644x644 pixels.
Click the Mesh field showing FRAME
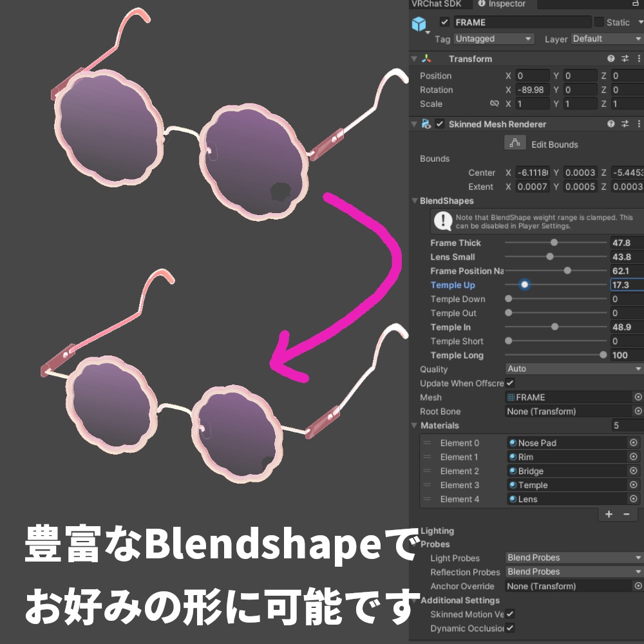tap(569, 397)
